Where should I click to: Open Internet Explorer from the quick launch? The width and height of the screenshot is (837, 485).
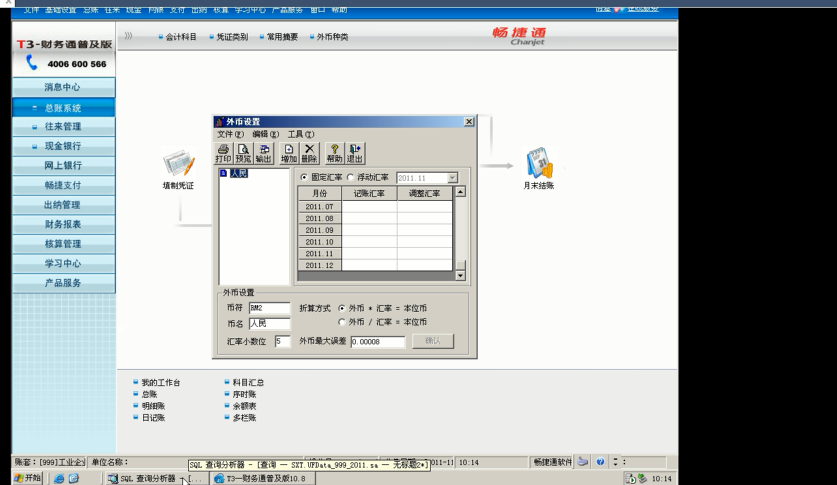(x=59, y=479)
